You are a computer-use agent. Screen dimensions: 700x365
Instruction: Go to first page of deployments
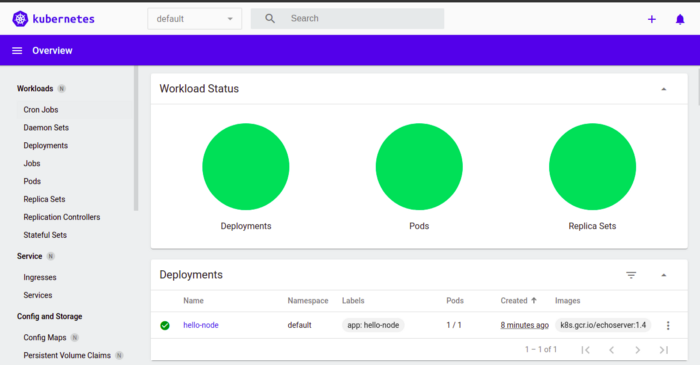(585, 350)
